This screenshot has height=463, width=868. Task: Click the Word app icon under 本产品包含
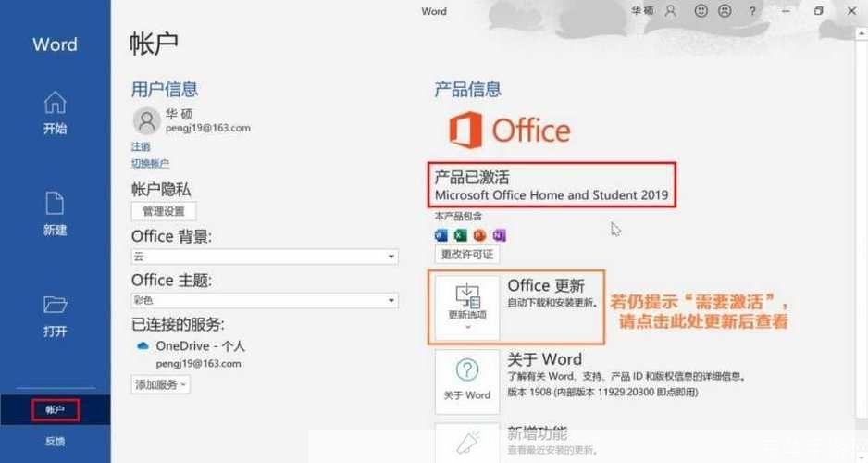441,235
